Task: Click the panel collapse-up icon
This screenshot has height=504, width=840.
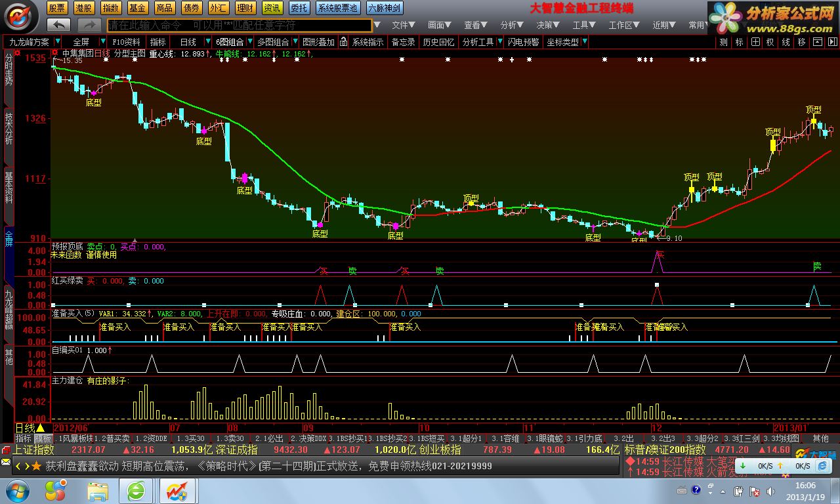Action: [x=817, y=42]
